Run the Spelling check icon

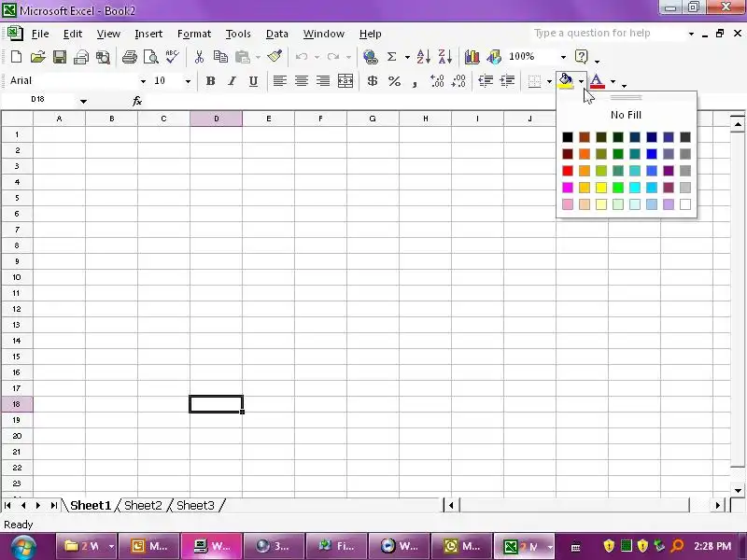click(172, 56)
